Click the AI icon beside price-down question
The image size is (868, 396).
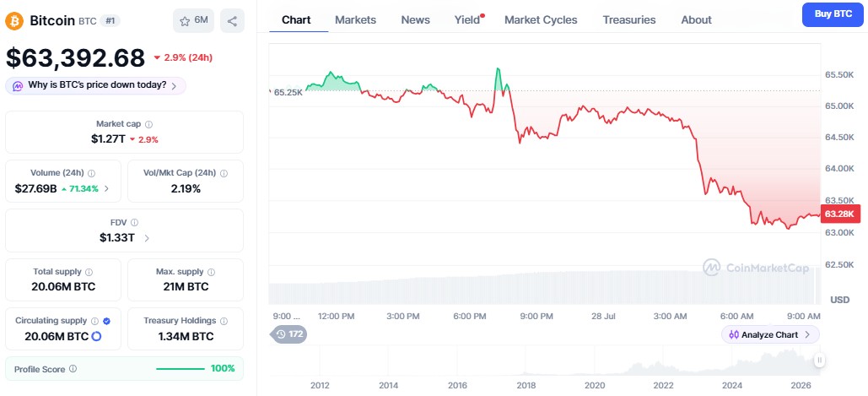18,86
